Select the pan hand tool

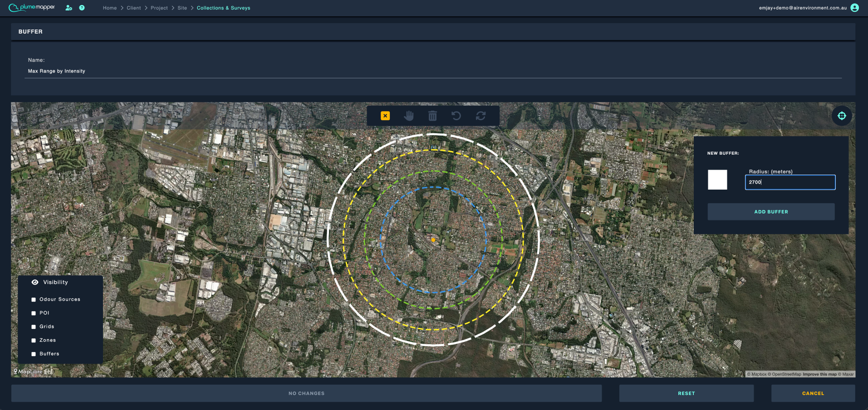tap(409, 116)
